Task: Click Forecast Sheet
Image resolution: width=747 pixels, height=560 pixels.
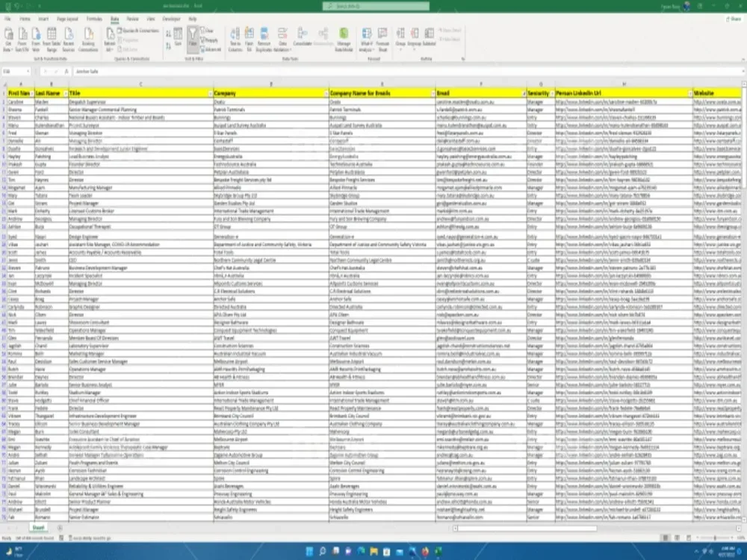Action: coord(382,39)
